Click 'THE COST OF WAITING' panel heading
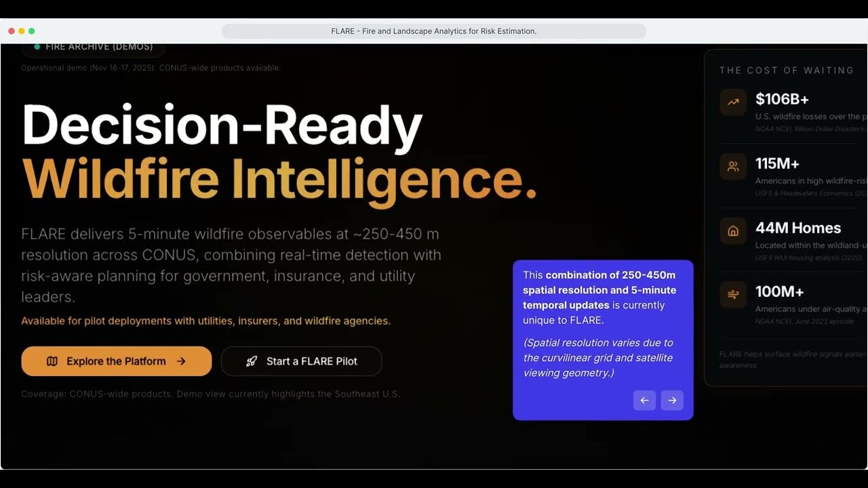Screen dimensions: 868x488 click(x=787, y=70)
